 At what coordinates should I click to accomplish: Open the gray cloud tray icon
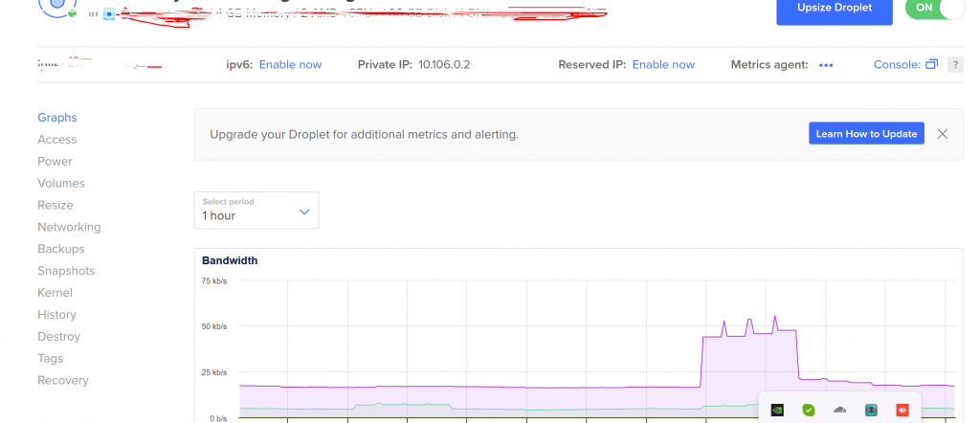(839, 410)
